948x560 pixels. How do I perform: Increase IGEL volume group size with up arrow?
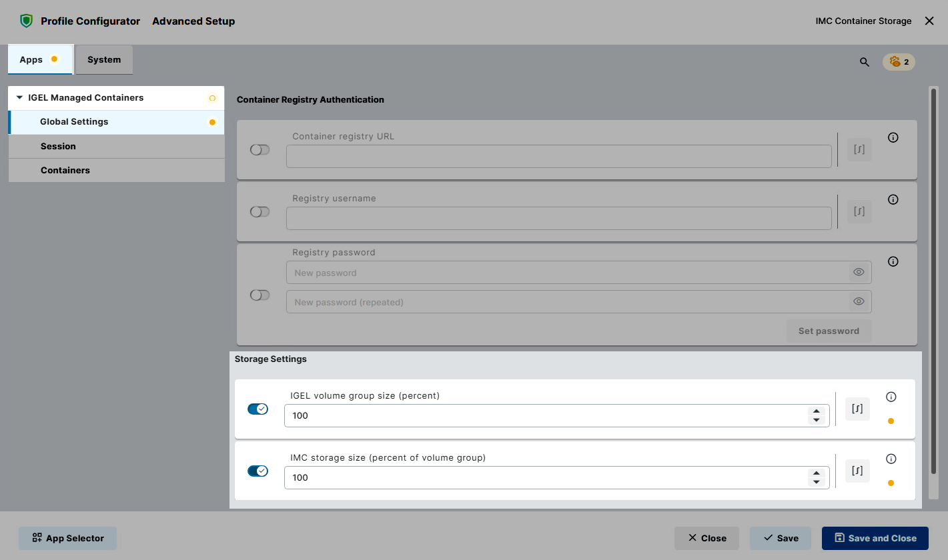coord(816,411)
